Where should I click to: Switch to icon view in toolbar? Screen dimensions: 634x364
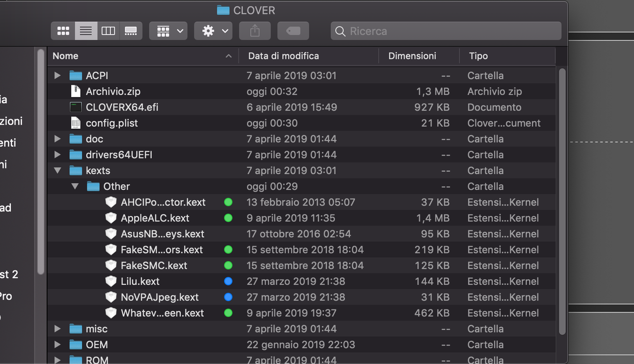(x=63, y=31)
